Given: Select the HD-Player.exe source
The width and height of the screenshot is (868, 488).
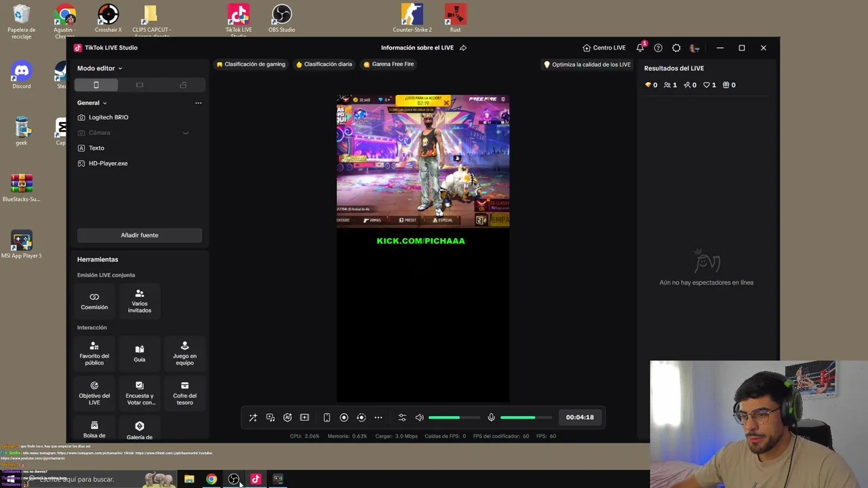Looking at the screenshot, I should coord(139,163).
